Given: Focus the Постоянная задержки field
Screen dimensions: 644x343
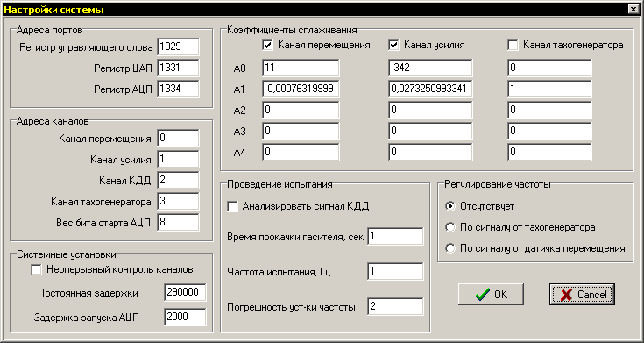Looking at the screenshot, I should click(x=185, y=292).
